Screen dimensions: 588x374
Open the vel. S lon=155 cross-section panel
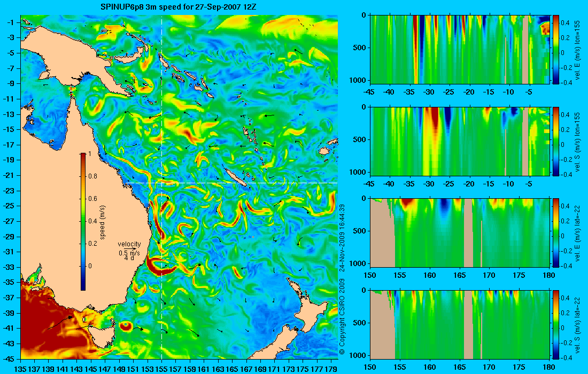click(x=460, y=141)
